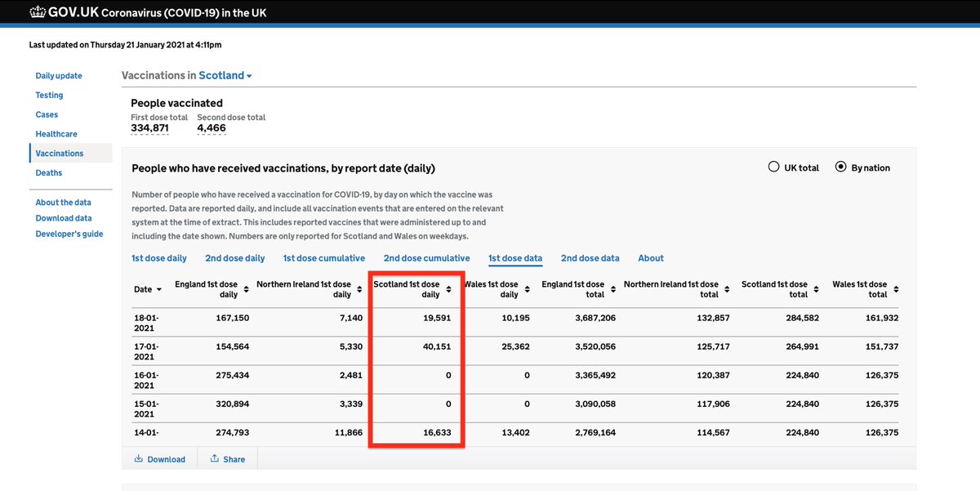The height and width of the screenshot is (491, 980).
Task: Switch to the 2nd dose cumulative tab
Action: pyautogui.click(x=427, y=258)
